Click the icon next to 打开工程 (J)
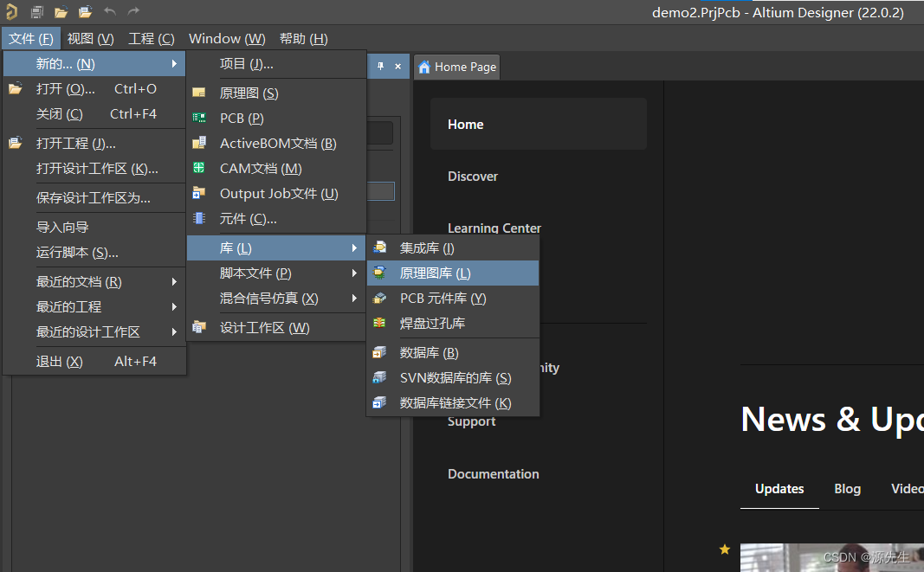 point(16,143)
